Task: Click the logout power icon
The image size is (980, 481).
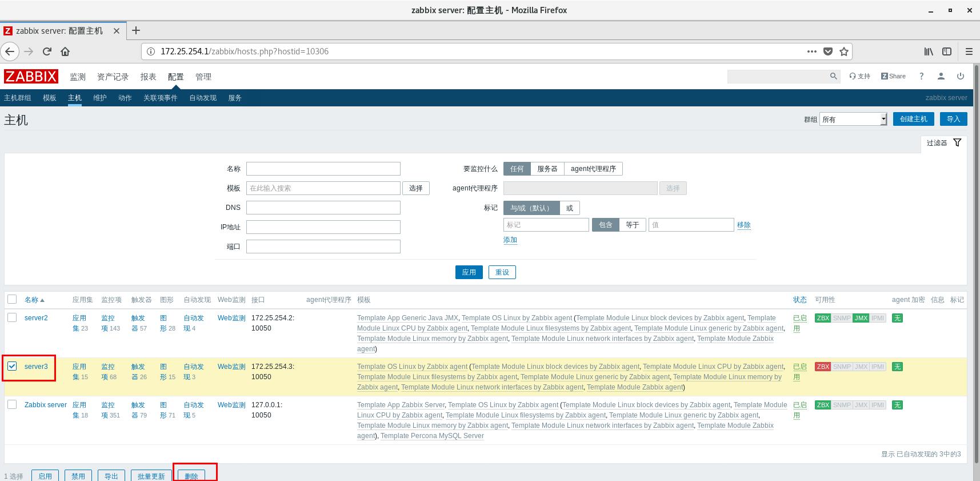Action: click(x=961, y=76)
